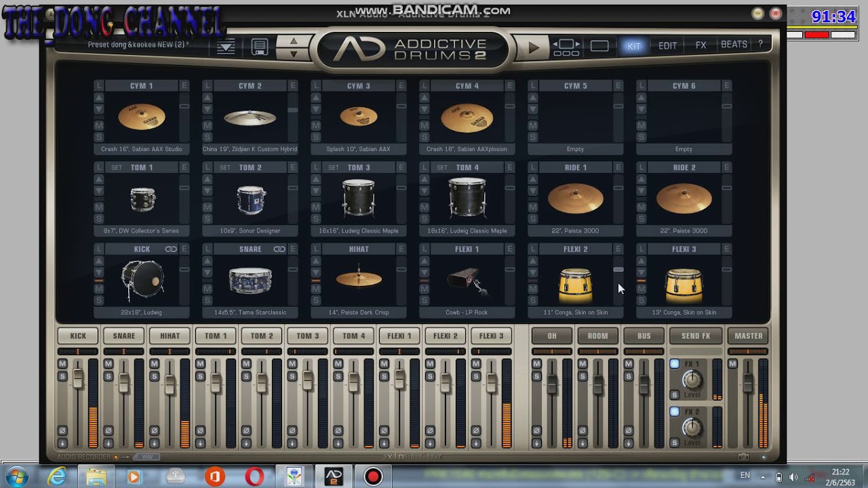Click the link icon on the SNARE slot
This screenshot has height=488, width=868.
pos(279,249)
